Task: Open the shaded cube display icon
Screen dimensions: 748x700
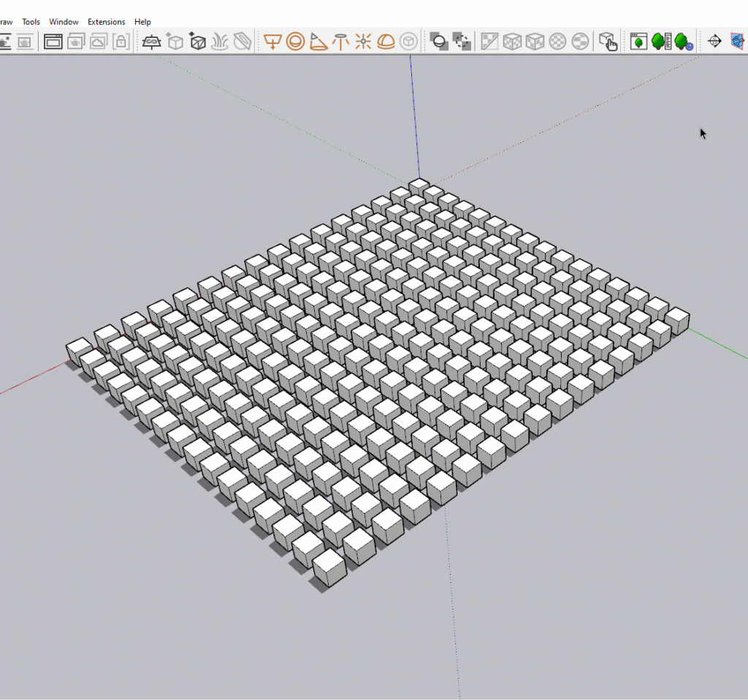Action: (x=408, y=42)
